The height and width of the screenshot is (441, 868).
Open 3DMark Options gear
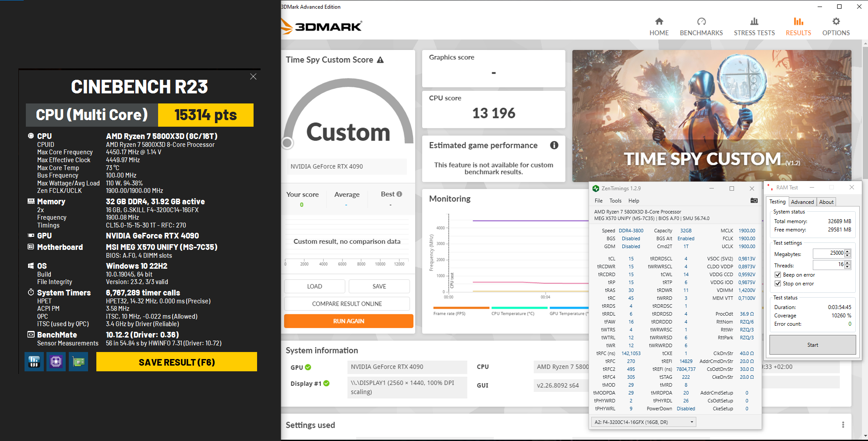pos(836,21)
